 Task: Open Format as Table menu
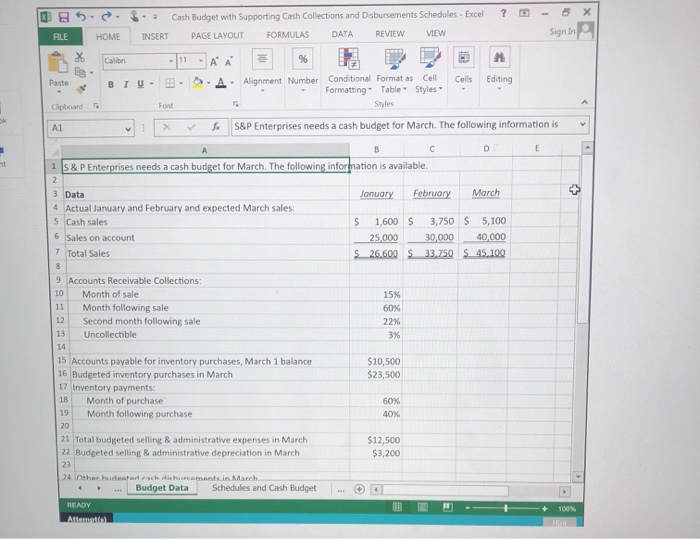coord(395,71)
